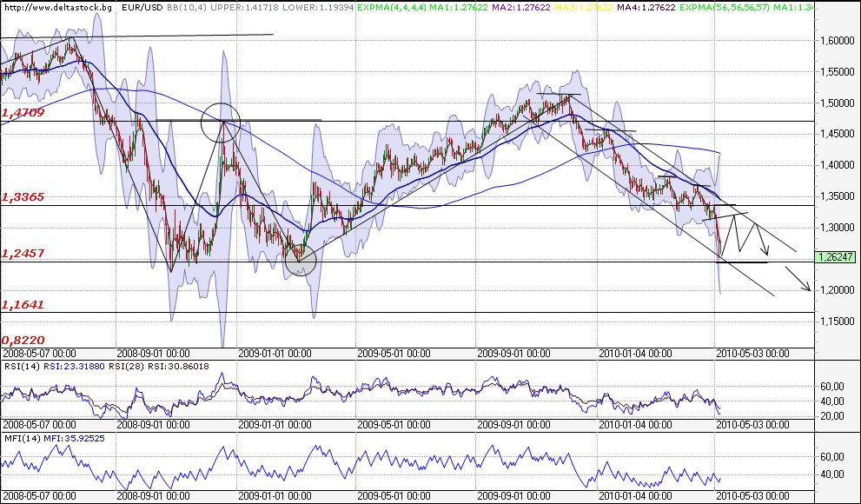The height and width of the screenshot is (504, 861).
Task: Click 20,00 on the RSI scale
Action: pyautogui.click(x=832, y=416)
